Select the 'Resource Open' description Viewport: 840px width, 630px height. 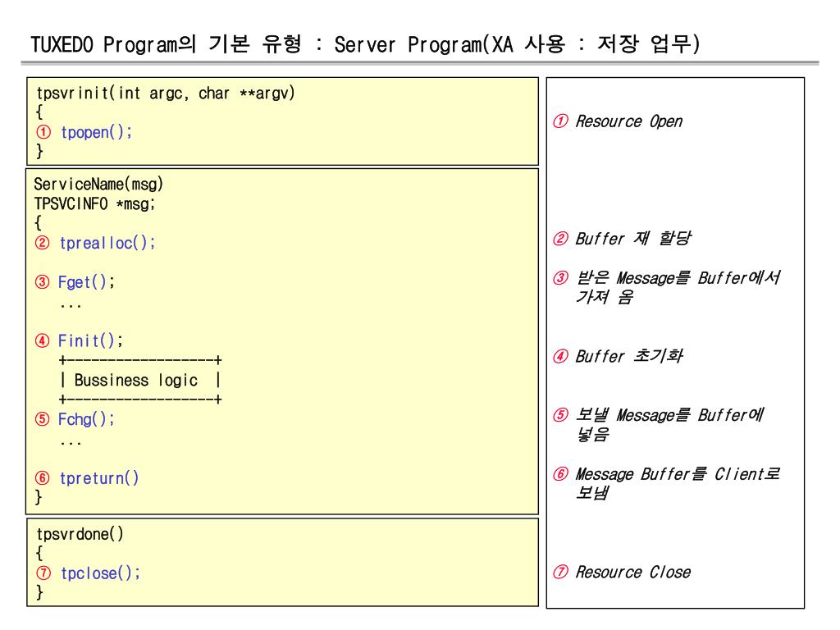(x=629, y=122)
